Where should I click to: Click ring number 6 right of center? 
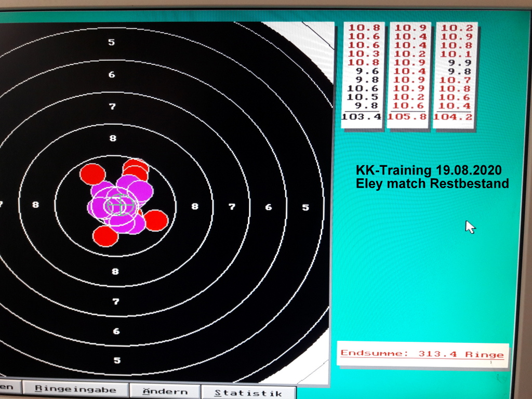(269, 207)
